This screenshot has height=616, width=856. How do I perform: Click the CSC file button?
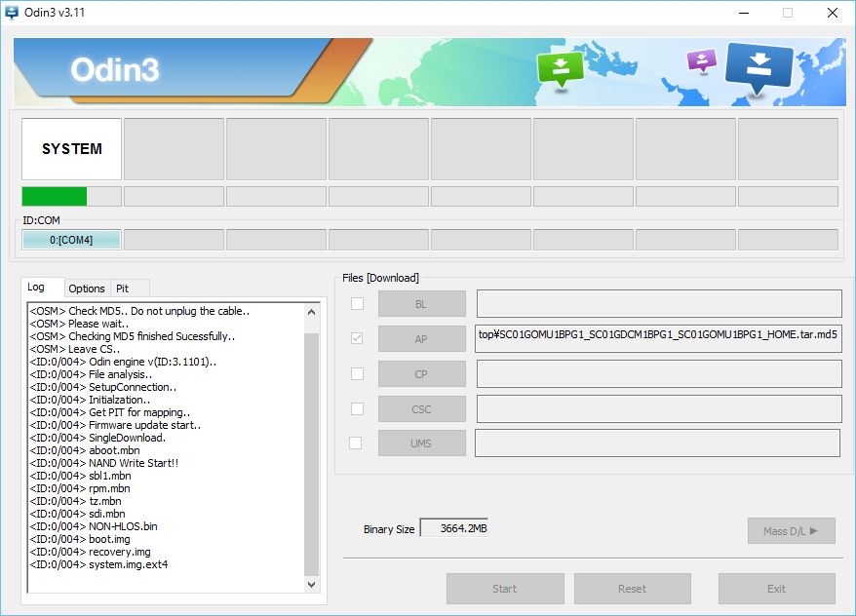coord(422,409)
